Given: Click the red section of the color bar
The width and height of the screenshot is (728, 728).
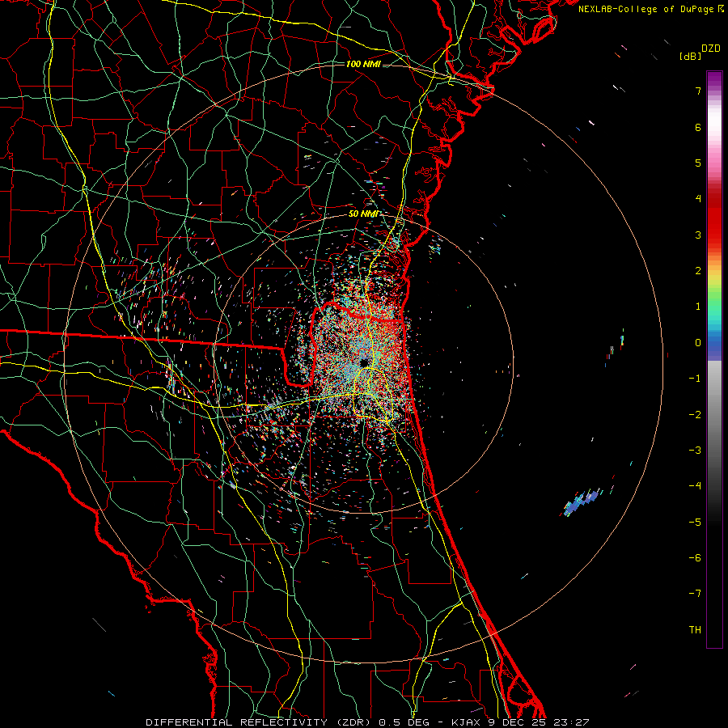Looking at the screenshot, I should [714, 218].
